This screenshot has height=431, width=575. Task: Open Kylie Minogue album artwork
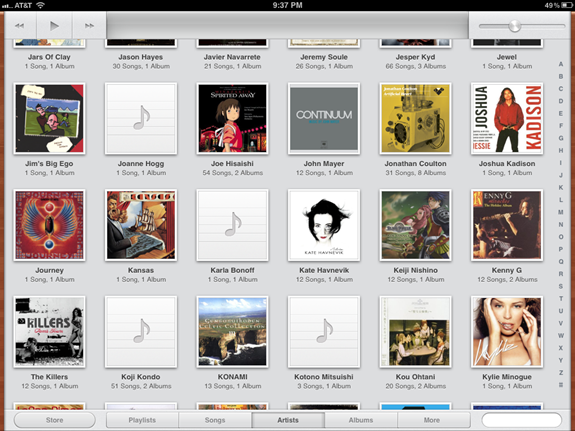coord(507,332)
